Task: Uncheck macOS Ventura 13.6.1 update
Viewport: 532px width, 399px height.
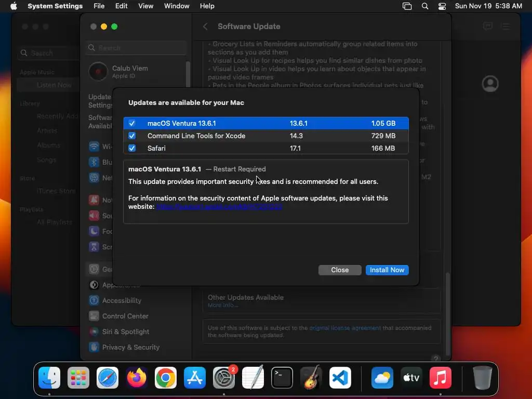Action: (132, 123)
